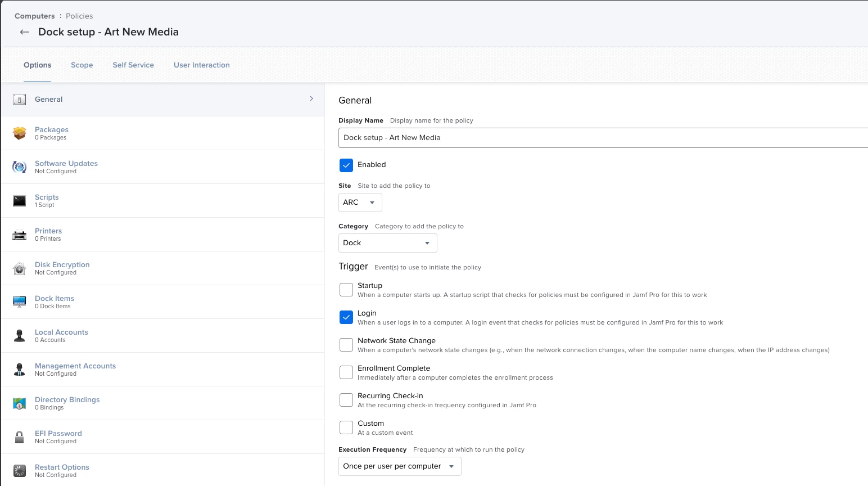Uncheck the Enabled checkbox
Image resolution: width=868 pixels, height=486 pixels.
[x=346, y=165]
